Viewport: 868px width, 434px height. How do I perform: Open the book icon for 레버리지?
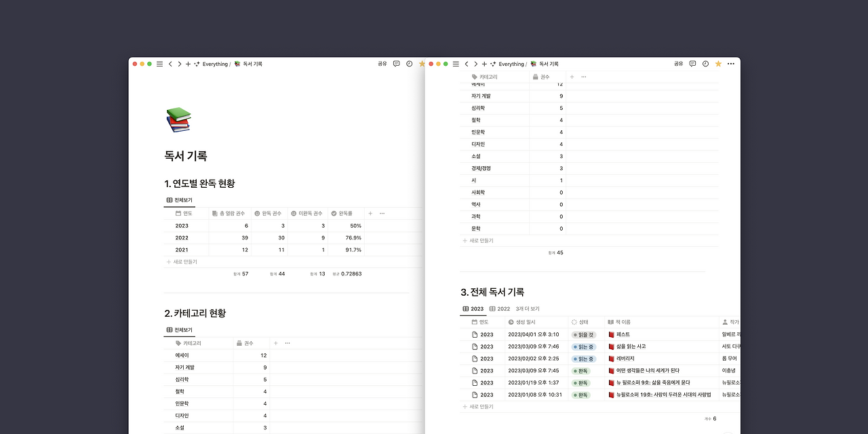611,359
